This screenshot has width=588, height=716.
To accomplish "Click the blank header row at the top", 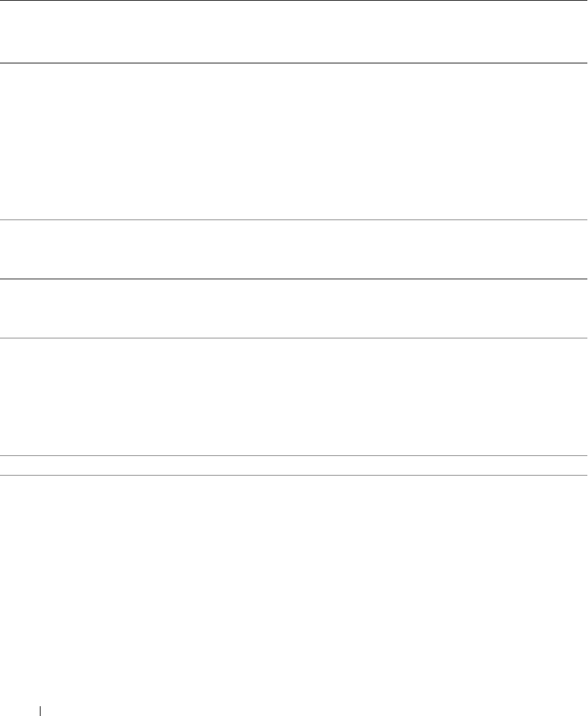I will (x=294, y=31).
